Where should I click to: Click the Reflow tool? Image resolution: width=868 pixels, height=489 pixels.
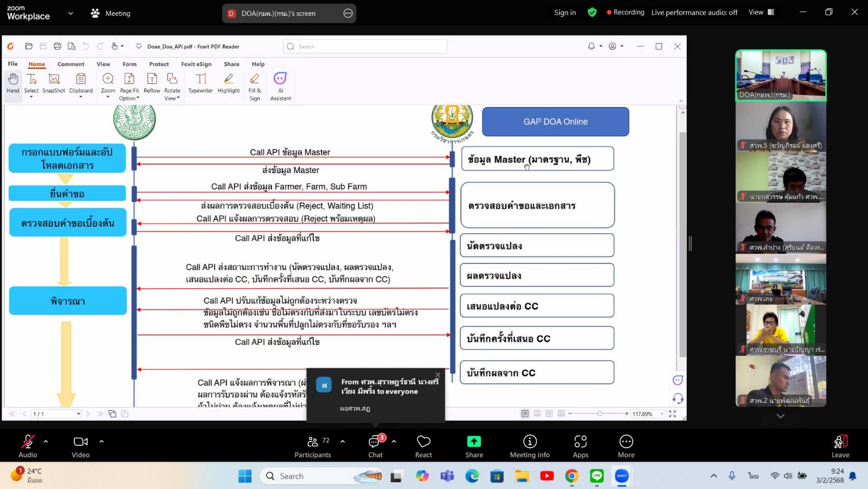152,83
